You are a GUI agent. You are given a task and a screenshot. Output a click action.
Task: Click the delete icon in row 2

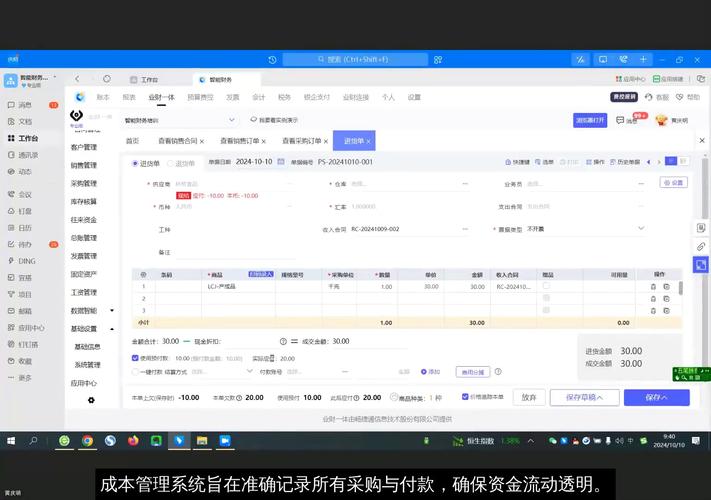point(653,299)
